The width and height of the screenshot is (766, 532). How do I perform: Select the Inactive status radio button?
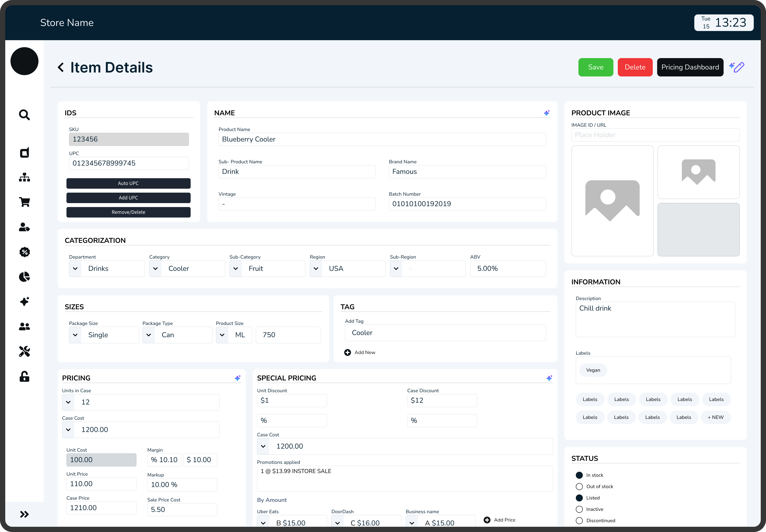pyautogui.click(x=579, y=509)
